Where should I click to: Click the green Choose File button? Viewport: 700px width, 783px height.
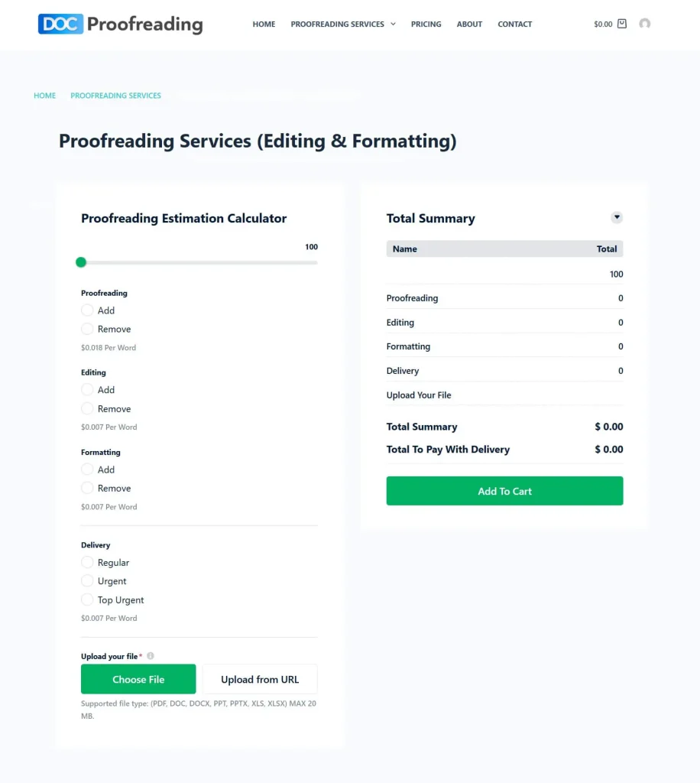coord(138,679)
